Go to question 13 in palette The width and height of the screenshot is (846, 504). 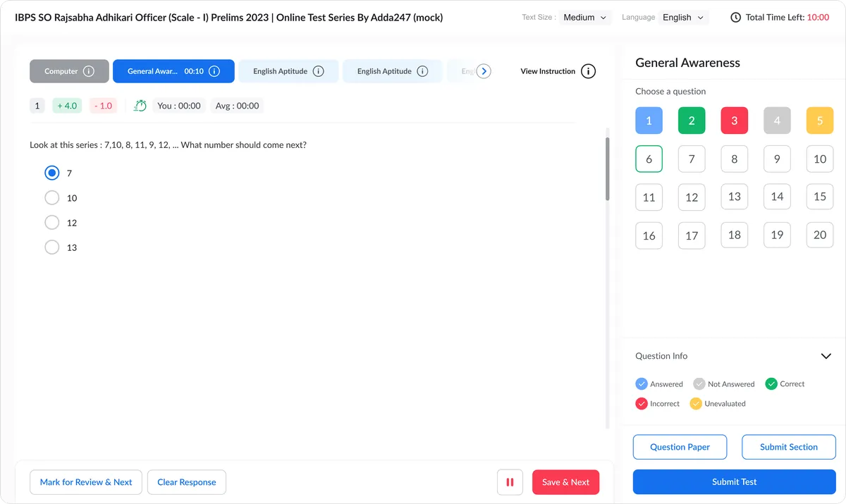pos(734,197)
